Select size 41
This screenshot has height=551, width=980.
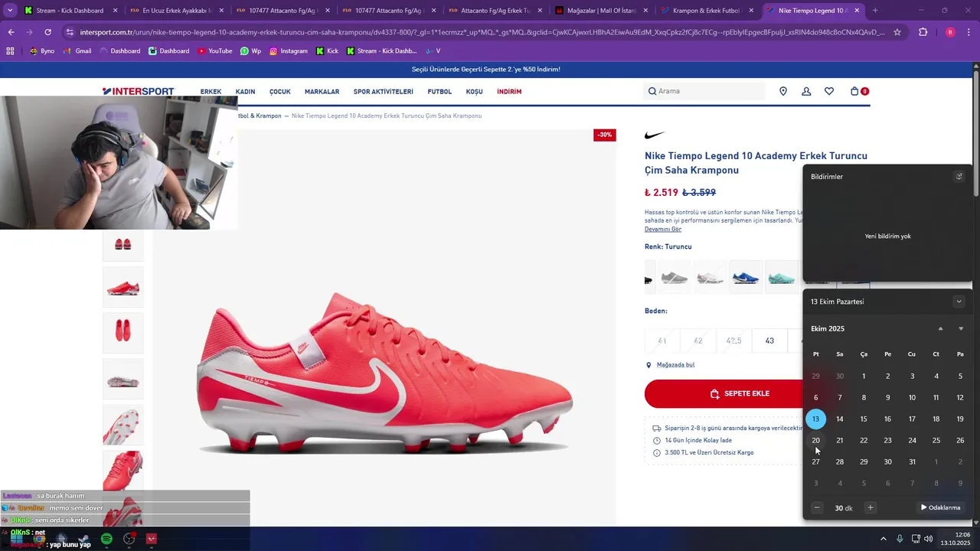[661, 341]
